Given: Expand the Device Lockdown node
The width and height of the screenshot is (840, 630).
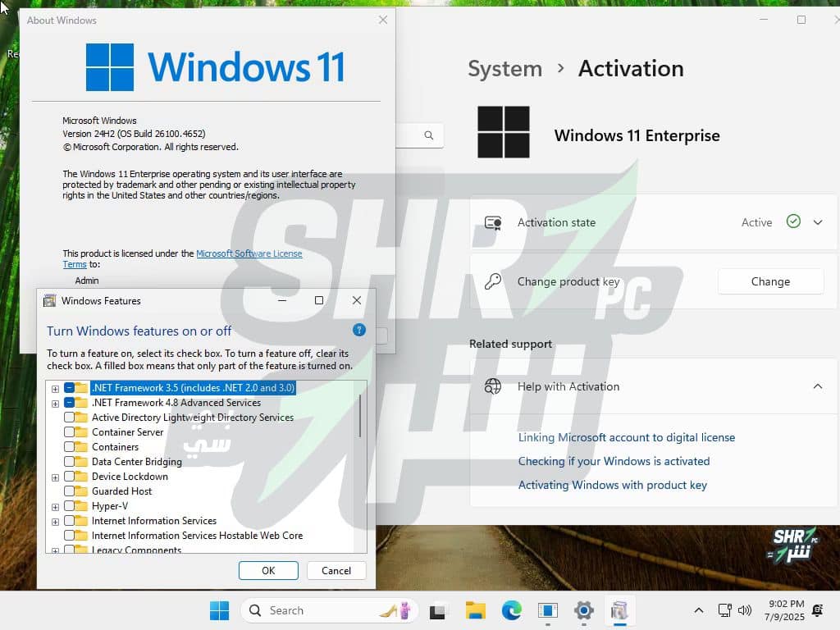Looking at the screenshot, I should [x=55, y=477].
